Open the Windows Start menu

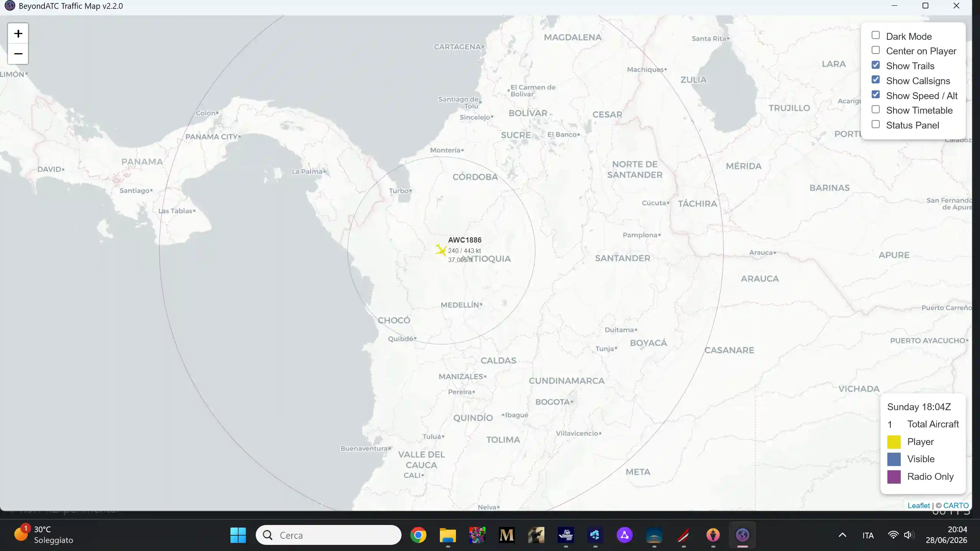[238, 535]
